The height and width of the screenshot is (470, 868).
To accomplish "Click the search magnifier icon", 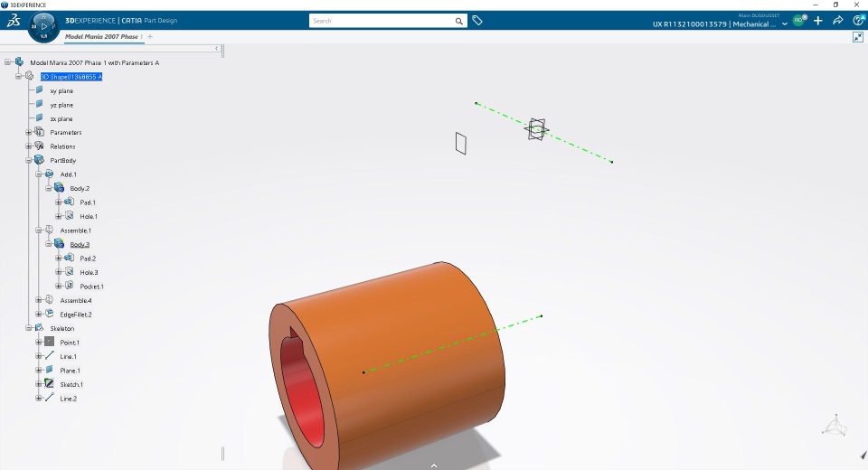I will point(459,21).
